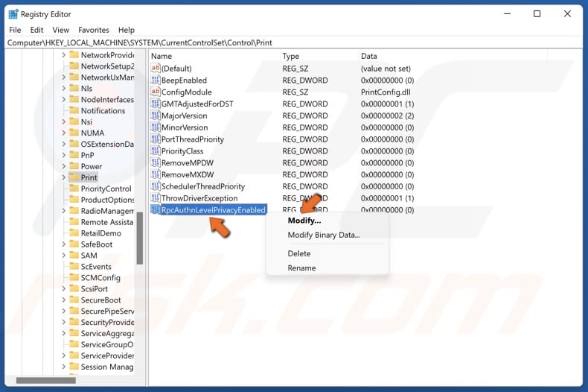Click the SchedulerThreadPriority DWORD icon
The width and height of the screenshot is (588, 392).
click(x=156, y=186)
